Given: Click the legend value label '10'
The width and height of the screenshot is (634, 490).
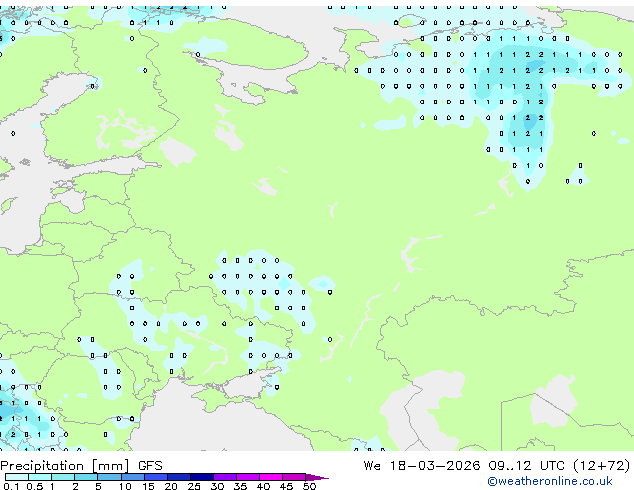Looking at the screenshot, I should tap(125, 486).
